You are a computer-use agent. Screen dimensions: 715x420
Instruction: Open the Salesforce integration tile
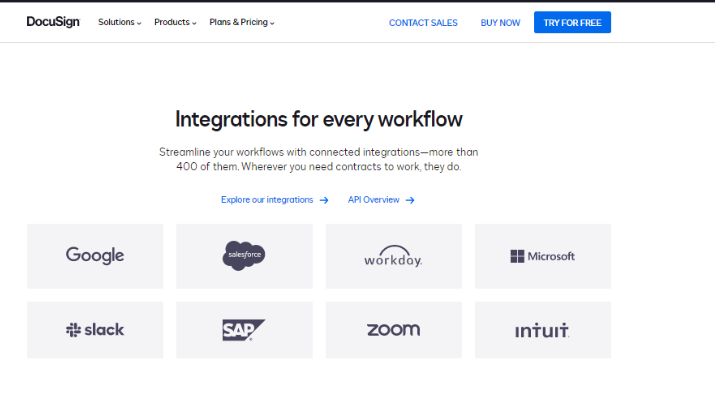point(244,256)
